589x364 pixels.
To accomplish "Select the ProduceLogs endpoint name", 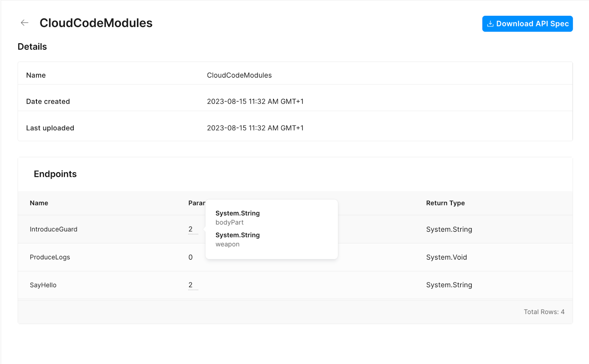I will (50, 257).
